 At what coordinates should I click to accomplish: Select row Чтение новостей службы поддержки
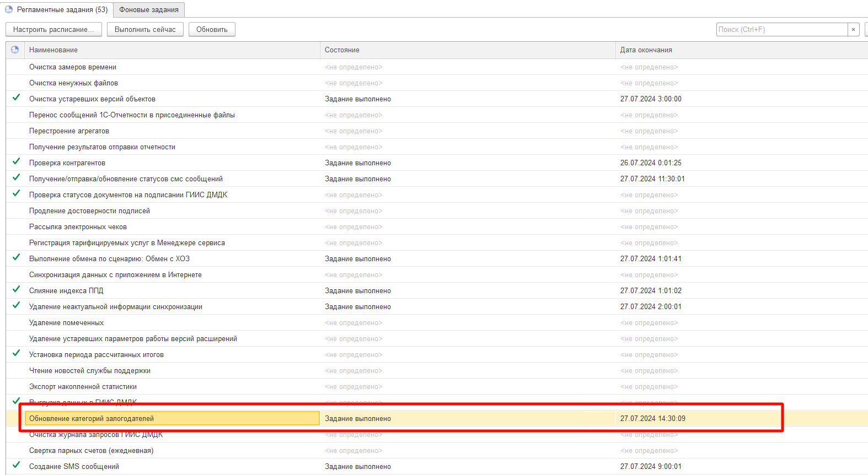tap(437, 370)
